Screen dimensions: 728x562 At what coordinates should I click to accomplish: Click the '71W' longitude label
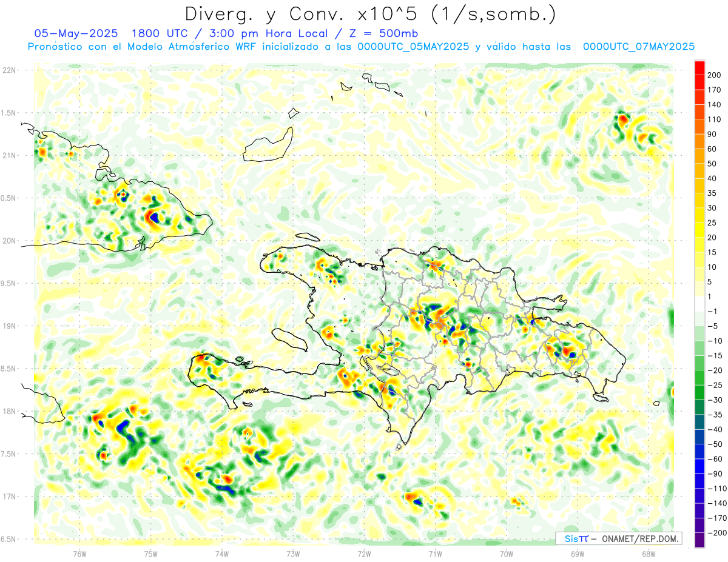point(435,554)
